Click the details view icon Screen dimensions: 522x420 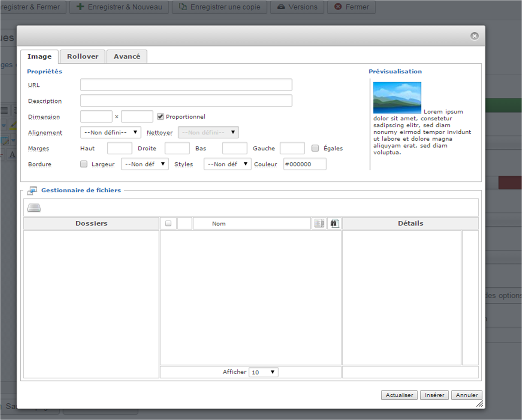coord(319,223)
